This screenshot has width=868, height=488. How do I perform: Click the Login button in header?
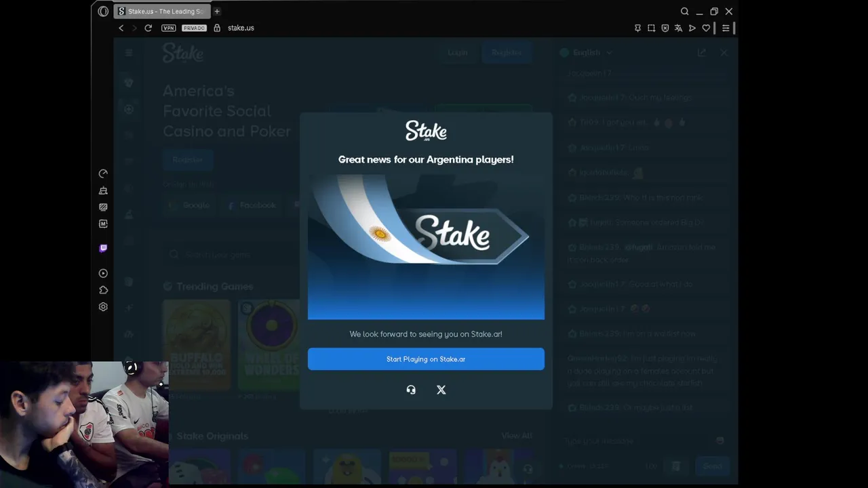(458, 52)
